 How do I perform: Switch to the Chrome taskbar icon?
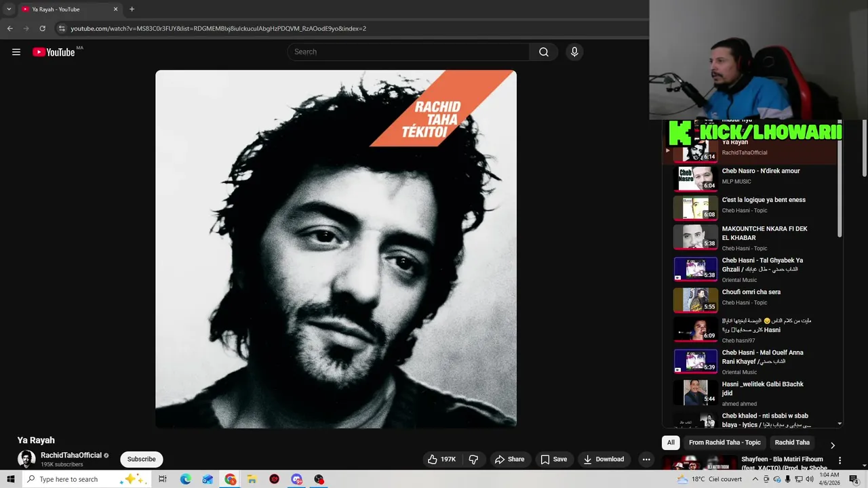(231, 479)
